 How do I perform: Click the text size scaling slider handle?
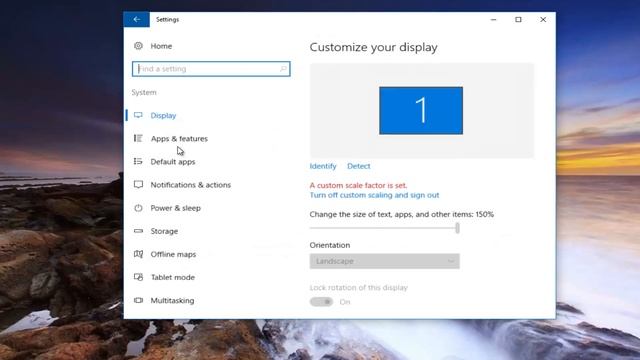tap(457, 228)
